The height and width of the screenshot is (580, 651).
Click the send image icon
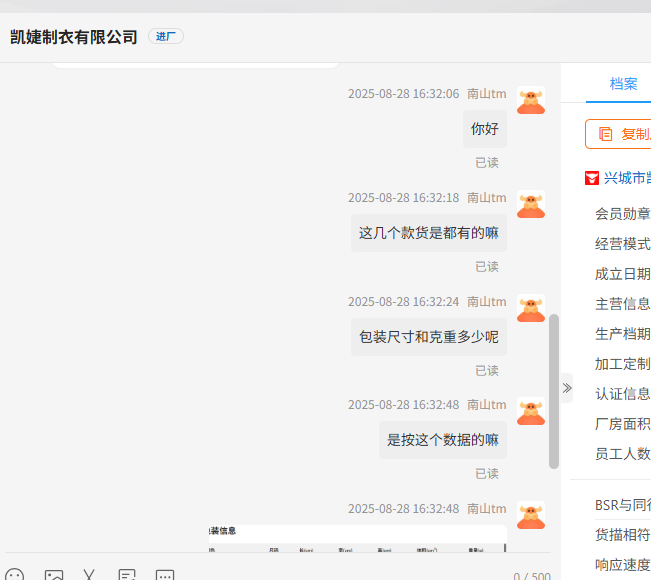point(54,576)
